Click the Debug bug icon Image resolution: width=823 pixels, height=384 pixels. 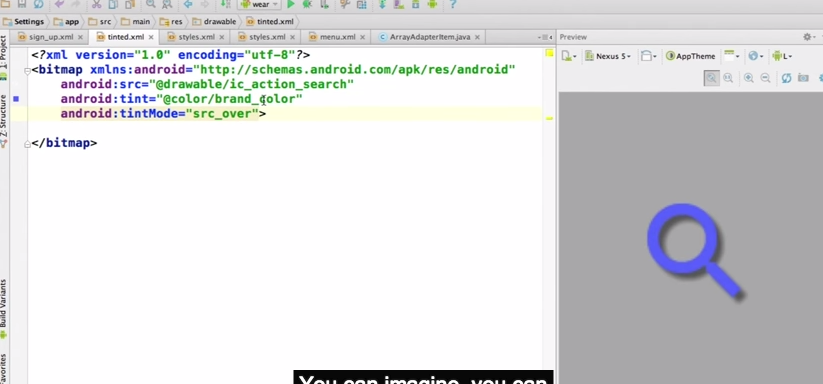tap(307, 4)
